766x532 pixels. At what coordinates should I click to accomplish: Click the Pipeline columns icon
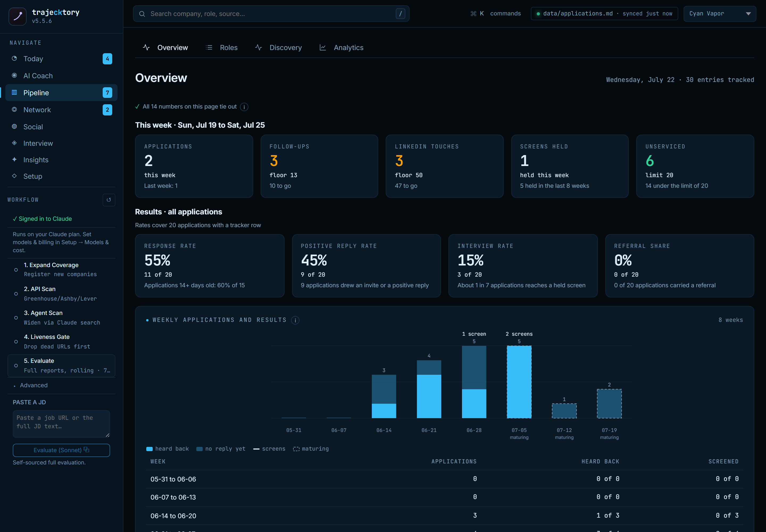(14, 92)
